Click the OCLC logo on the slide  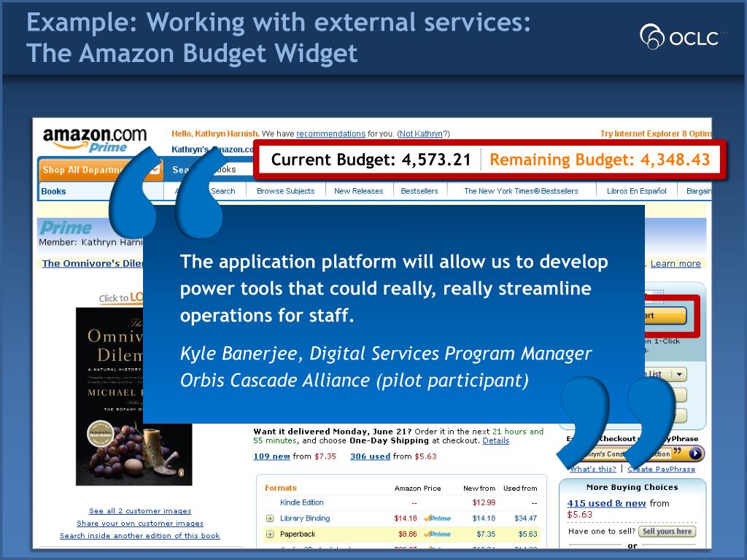680,36
